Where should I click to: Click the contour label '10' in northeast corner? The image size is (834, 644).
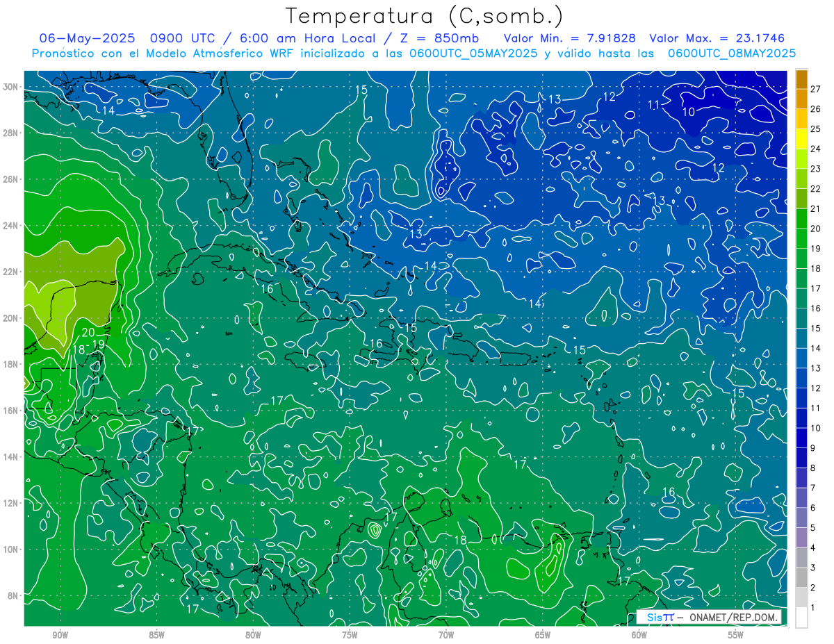click(x=688, y=112)
